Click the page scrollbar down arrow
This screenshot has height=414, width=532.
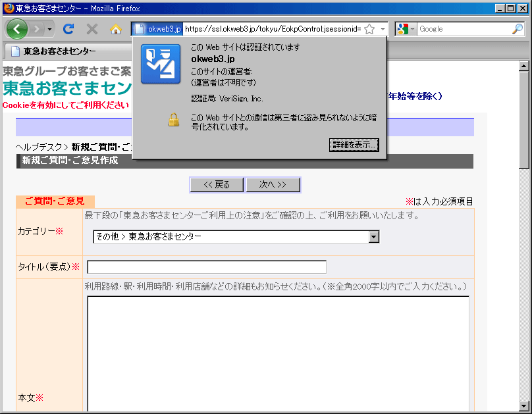coord(524,405)
